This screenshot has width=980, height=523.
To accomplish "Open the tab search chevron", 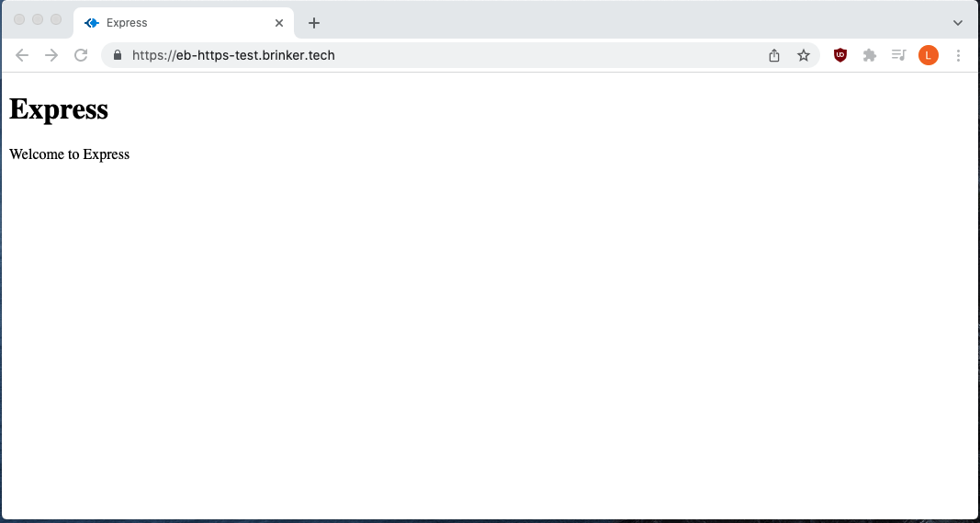I will click(x=958, y=23).
